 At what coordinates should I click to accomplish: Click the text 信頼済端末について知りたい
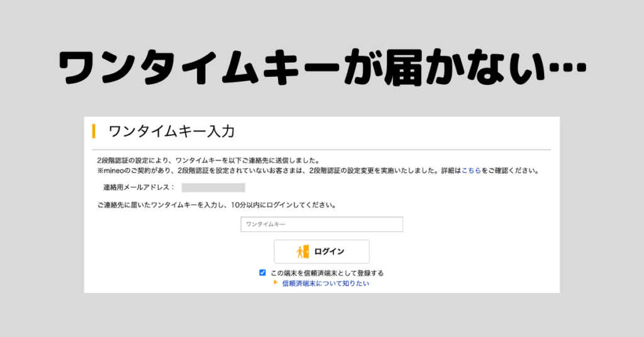coord(326,283)
